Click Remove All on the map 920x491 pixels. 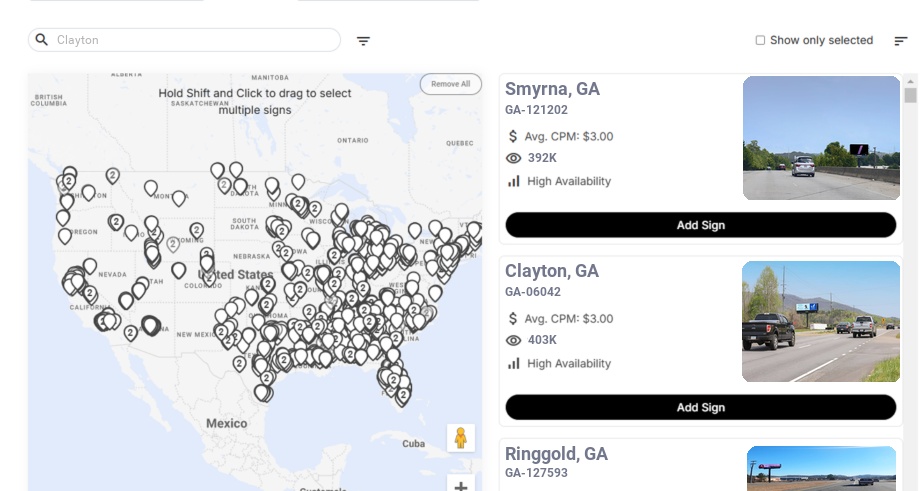[x=450, y=84]
